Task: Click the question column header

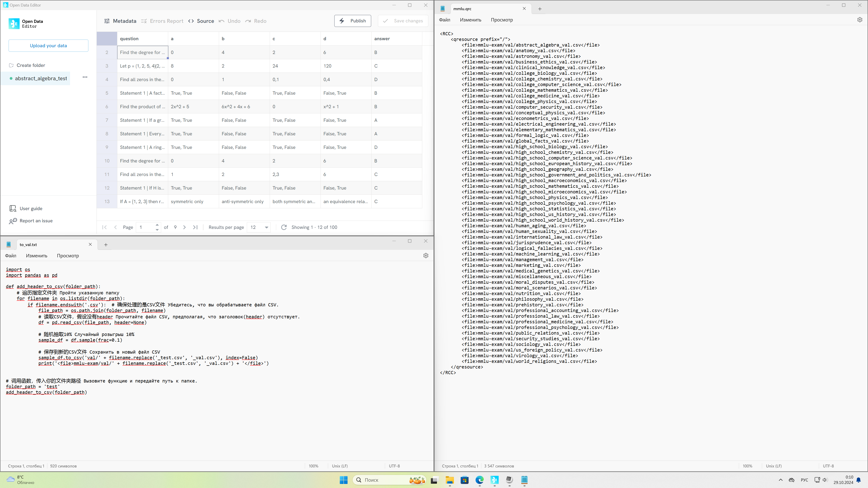Action: (143, 39)
